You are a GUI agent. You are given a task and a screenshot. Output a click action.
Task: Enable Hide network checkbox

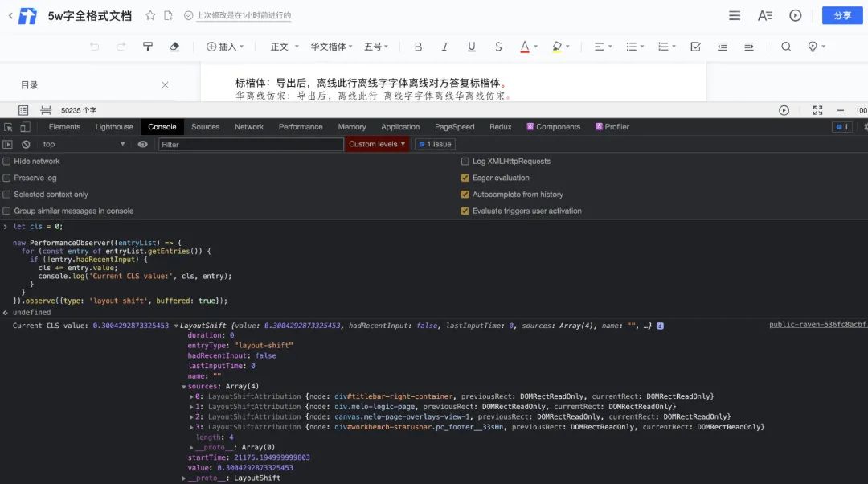[6, 161]
